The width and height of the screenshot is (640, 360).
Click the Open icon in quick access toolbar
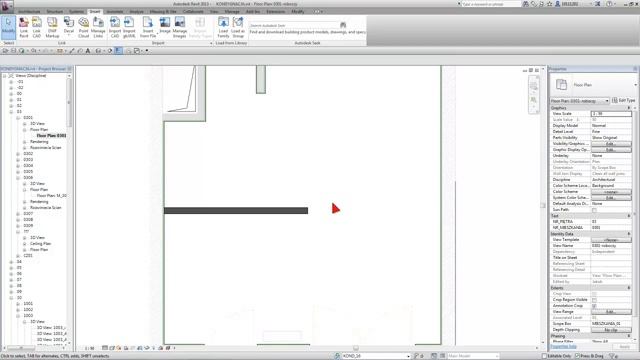pyautogui.click(x=5, y=51)
